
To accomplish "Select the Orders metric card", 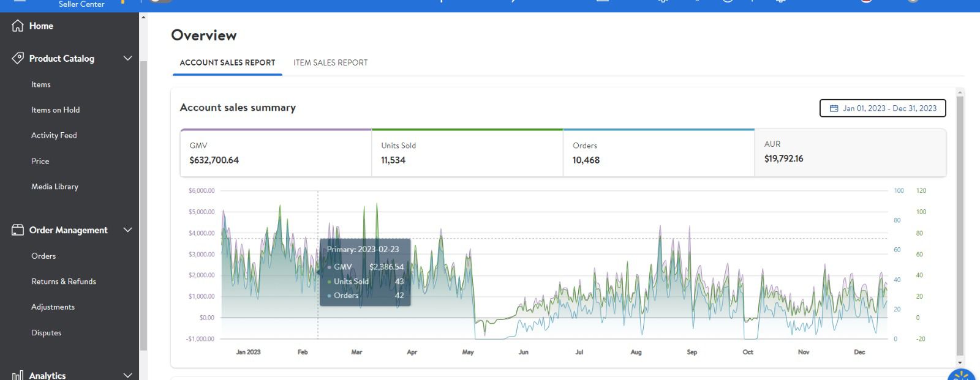I will pyautogui.click(x=658, y=153).
